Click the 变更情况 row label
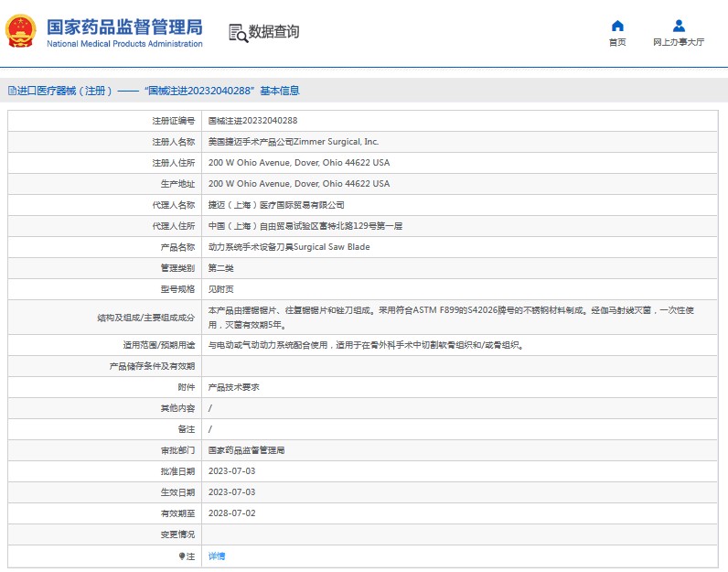728x572 pixels. (x=177, y=534)
